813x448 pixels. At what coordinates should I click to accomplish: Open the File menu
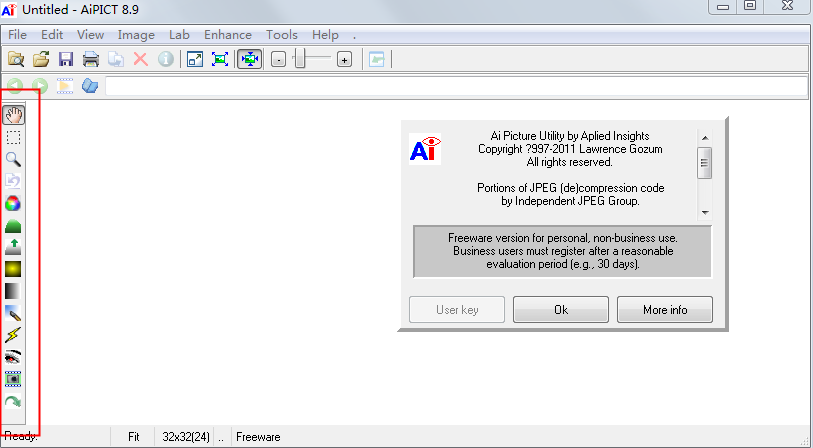(x=17, y=35)
